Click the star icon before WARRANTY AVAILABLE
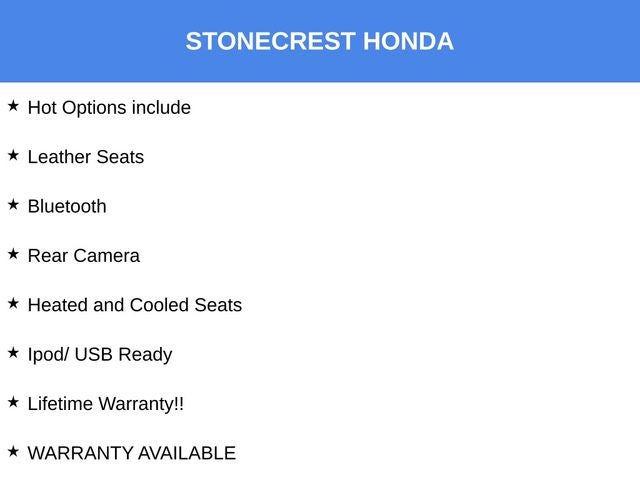This screenshot has height=480, width=640. coord(13,451)
